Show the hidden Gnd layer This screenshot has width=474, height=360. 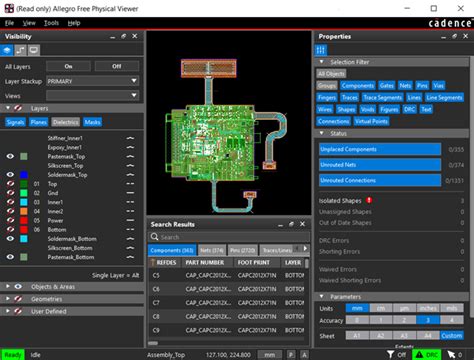pyautogui.click(x=10, y=193)
